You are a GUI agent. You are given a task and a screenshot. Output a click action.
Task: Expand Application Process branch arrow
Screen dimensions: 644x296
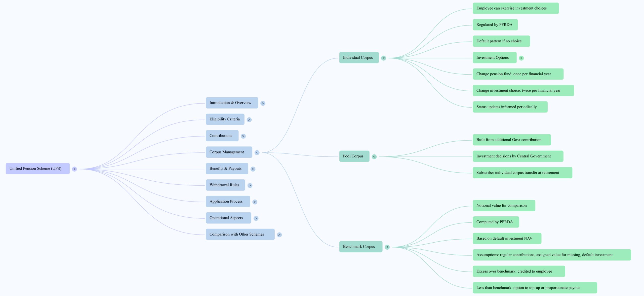[x=255, y=202]
